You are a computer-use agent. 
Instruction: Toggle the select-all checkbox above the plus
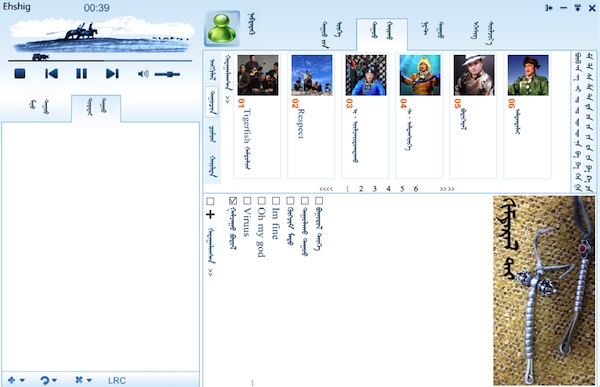[x=210, y=201]
